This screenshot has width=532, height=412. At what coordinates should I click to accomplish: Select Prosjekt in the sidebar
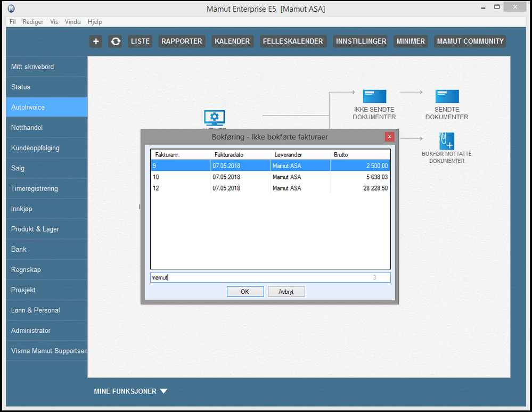tap(47, 290)
